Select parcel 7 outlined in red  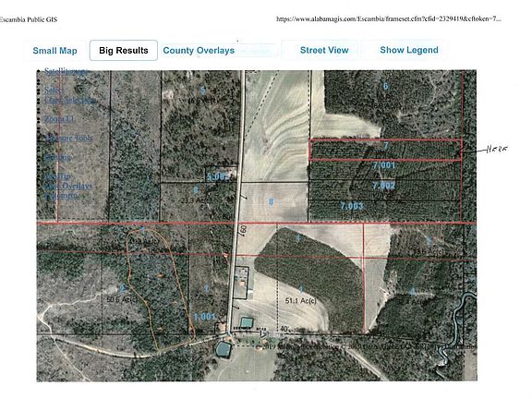click(x=385, y=150)
